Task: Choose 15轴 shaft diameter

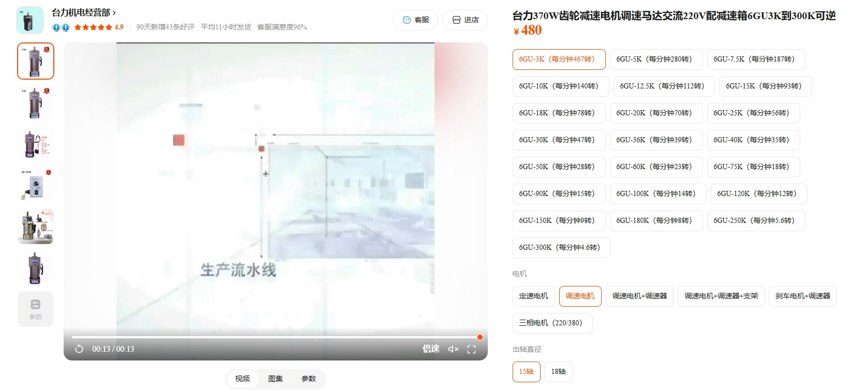Action: pos(527,372)
